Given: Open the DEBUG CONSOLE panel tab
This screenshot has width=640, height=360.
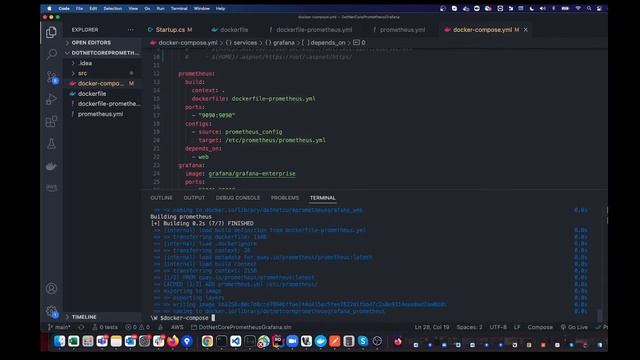Looking at the screenshot, I should pyautogui.click(x=238, y=198).
